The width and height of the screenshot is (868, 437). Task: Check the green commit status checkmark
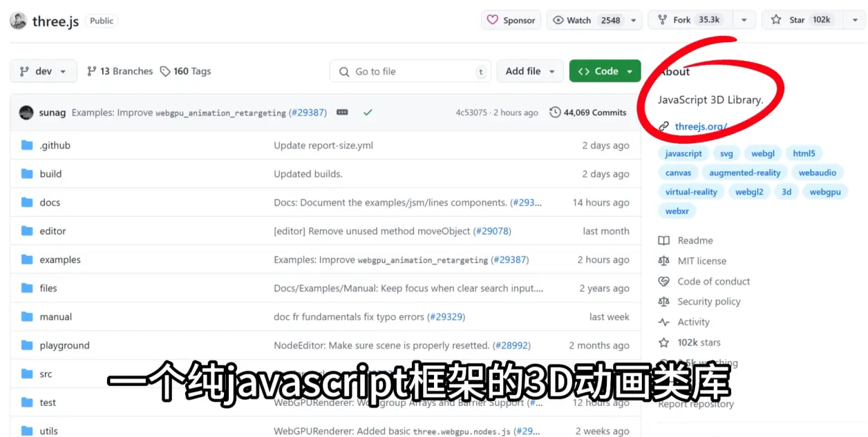(x=368, y=113)
